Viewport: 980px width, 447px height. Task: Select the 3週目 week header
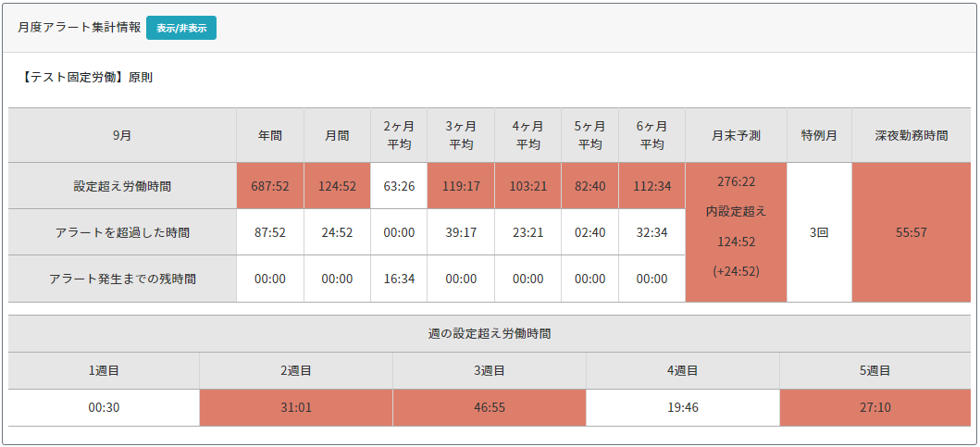pos(490,370)
